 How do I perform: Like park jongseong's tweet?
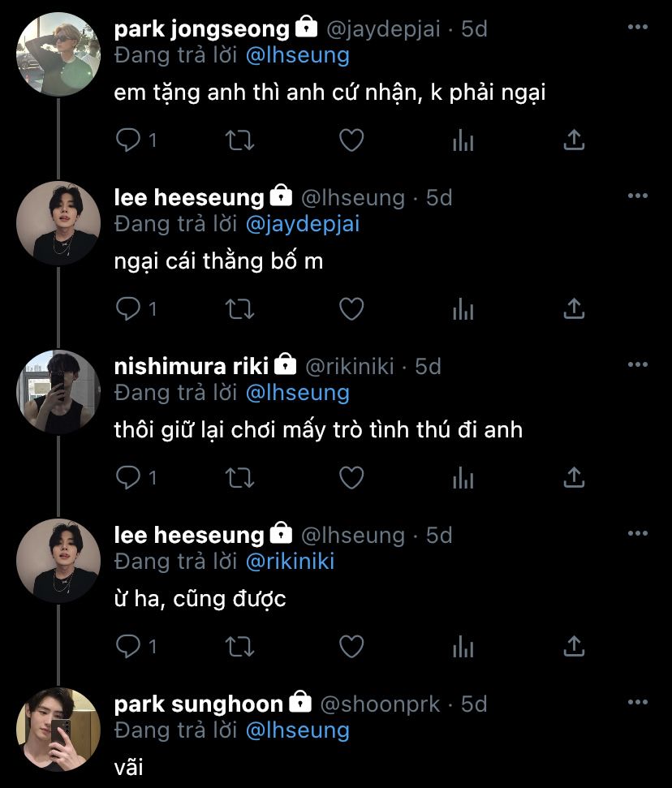(x=351, y=140)
